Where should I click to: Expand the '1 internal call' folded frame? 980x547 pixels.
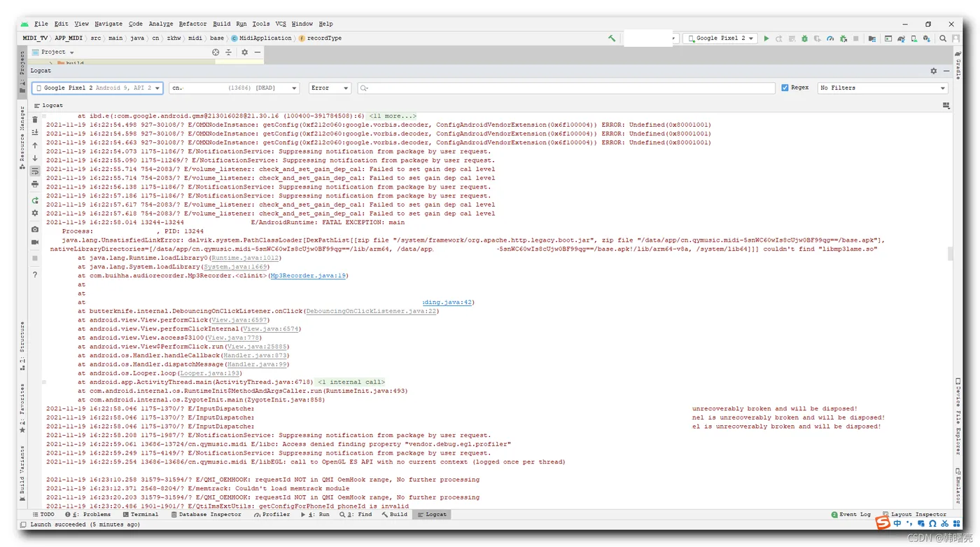(351, 382)
